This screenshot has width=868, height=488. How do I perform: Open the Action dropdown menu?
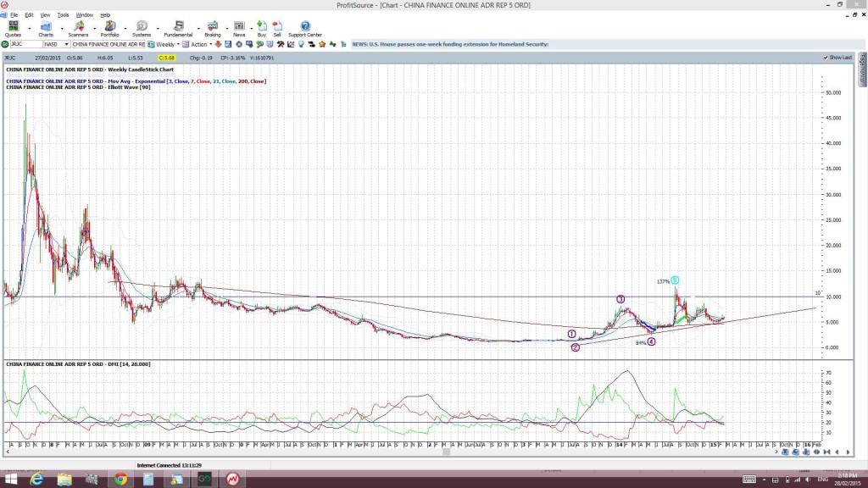tap(210, 44)
